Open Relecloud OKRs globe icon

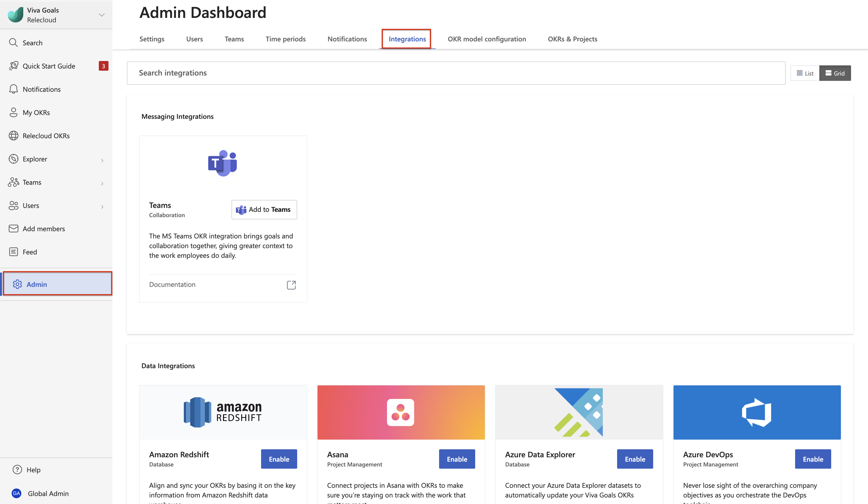13,136
